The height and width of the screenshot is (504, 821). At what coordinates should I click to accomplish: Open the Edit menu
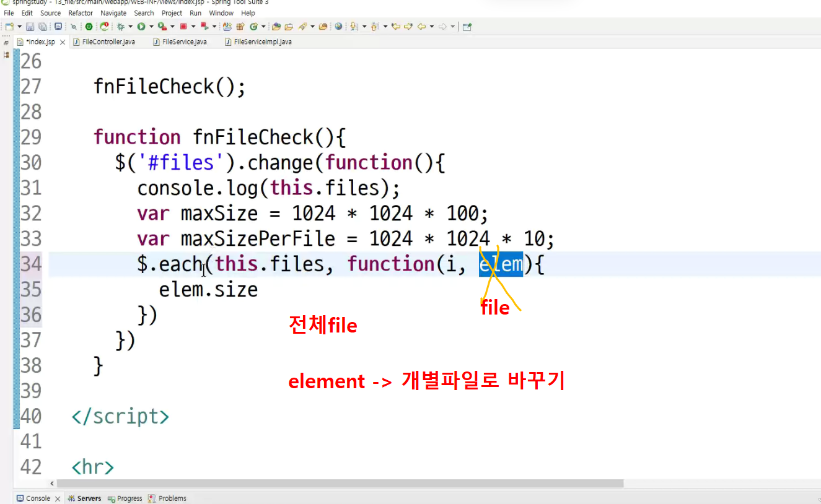(27, 13)
